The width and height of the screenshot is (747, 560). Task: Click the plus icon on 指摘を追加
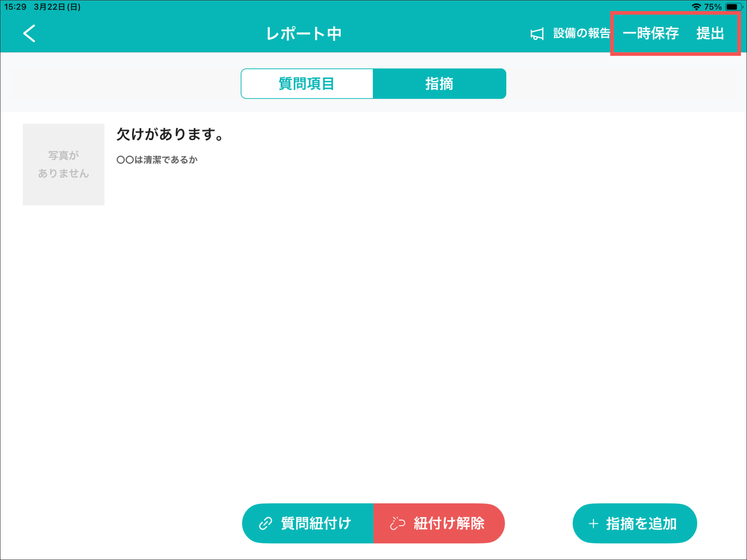(x=593, y=524)
